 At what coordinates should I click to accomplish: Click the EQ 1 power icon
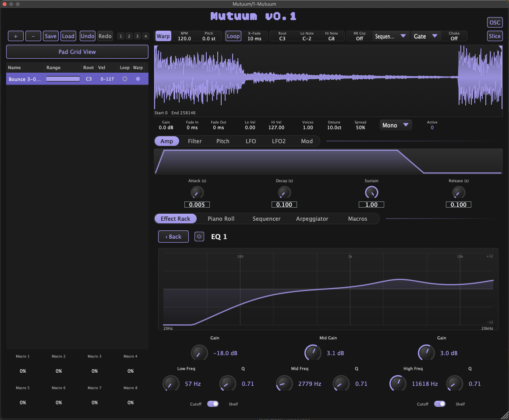point(199,236)
